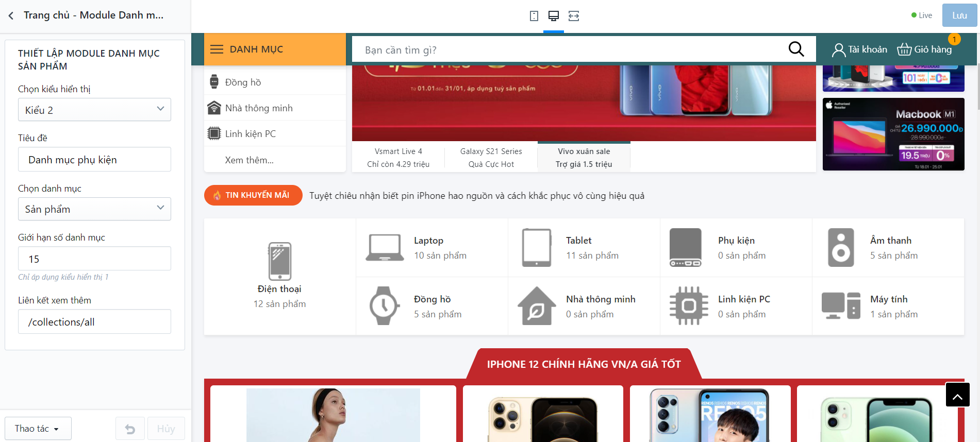This screenshot has height=442, width=980.
Task: Click the back arrow beside Trang chủ
Action: point(11,15)
